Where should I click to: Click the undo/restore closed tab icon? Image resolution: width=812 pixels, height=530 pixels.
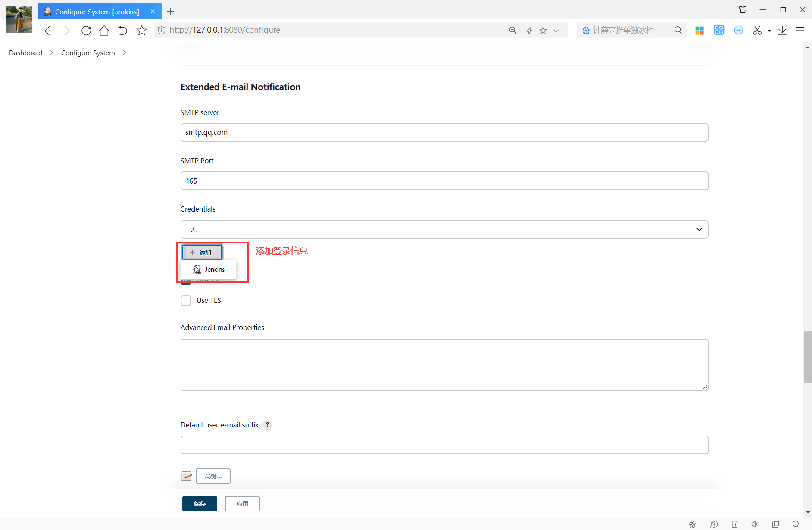click(x=123, y=30)
